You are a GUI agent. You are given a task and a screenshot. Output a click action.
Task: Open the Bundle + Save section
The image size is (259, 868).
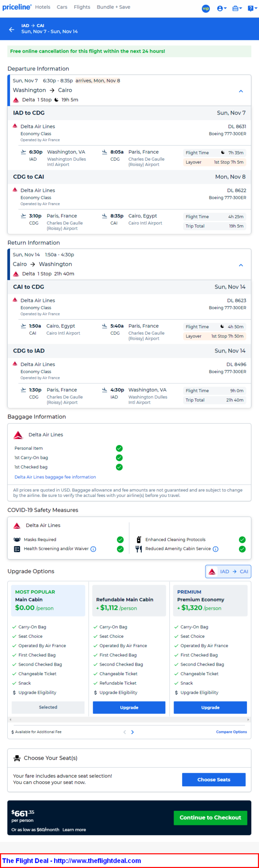[x=113, y=7]
